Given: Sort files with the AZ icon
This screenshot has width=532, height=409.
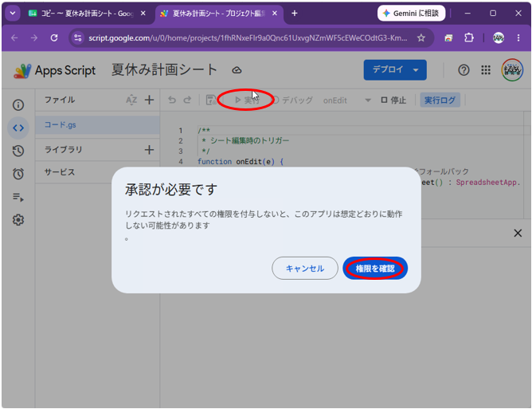Looking at the screenshot, I should (x=131, y=100).
